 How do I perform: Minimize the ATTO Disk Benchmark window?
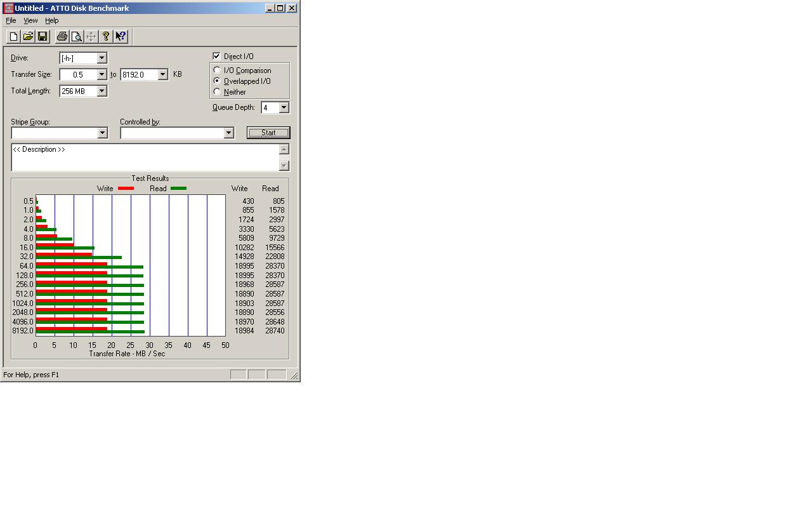tap(270, 8)
